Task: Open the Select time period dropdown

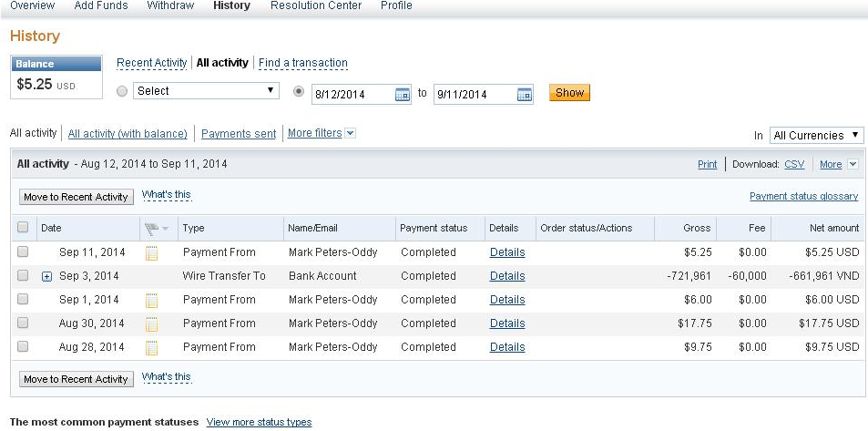Action: [x=205, y=91]
